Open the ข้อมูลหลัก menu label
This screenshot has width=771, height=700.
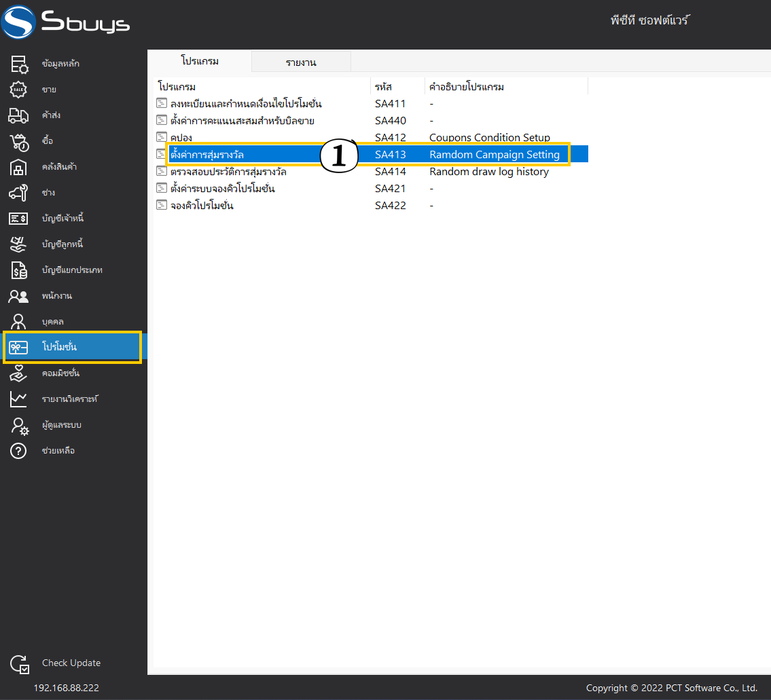point(60,63)
